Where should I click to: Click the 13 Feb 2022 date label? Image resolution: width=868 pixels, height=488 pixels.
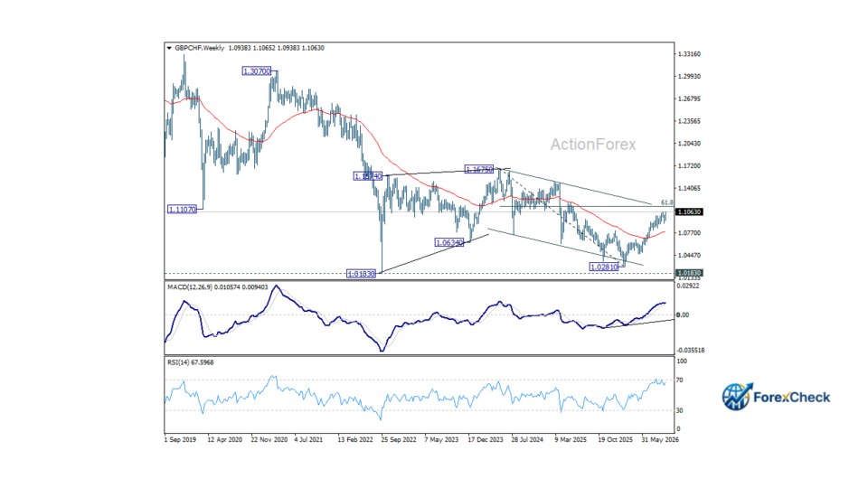[355, 440]
